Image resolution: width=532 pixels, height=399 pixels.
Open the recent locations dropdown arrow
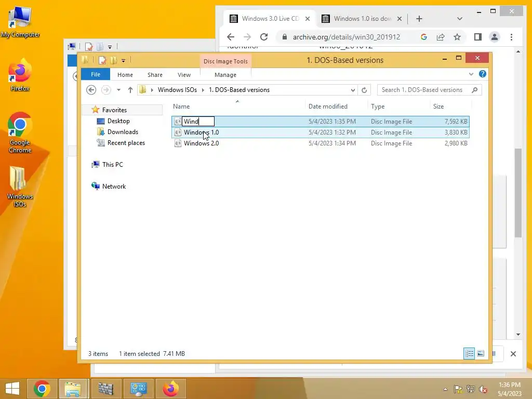[118, 90]
